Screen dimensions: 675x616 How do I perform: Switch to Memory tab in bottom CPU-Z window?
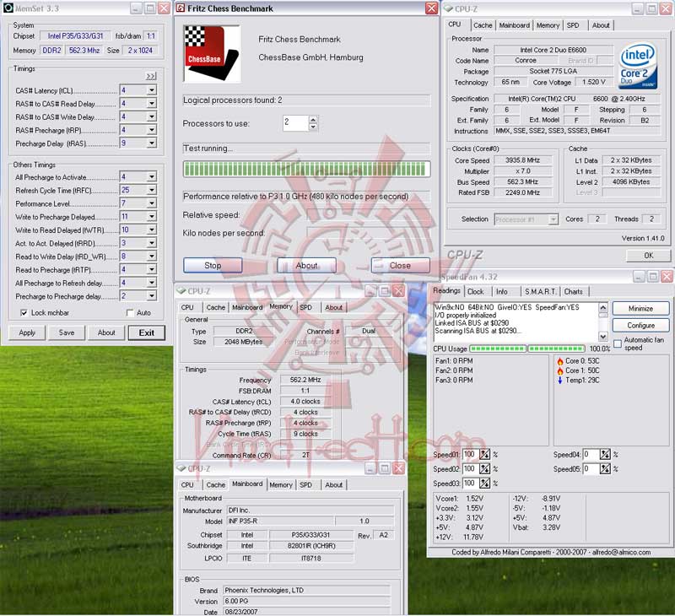point(281,484)
